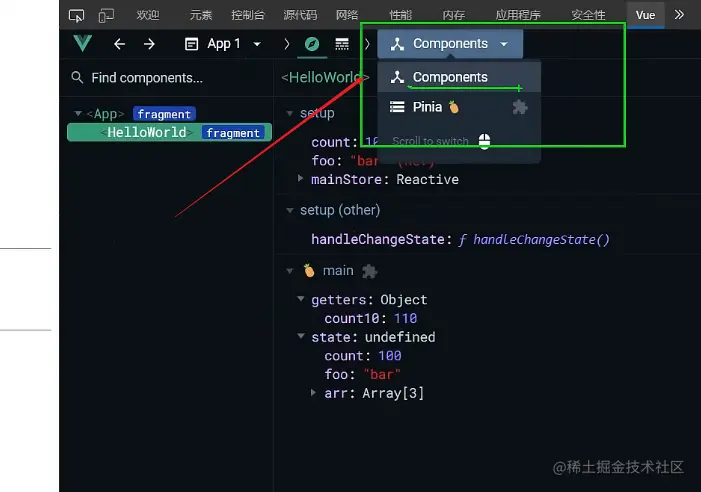
Task: Switch to the 内存 tab
Action: coord(454,15)
